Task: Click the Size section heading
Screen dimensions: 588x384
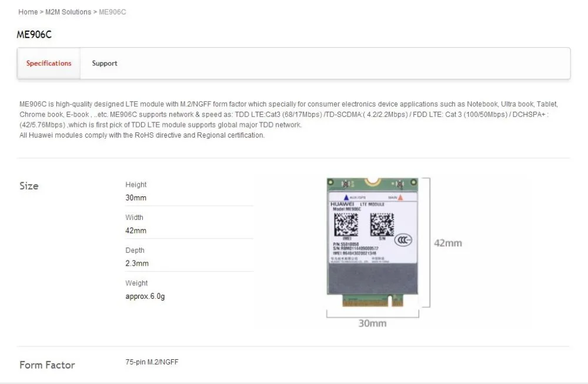Action: pos(29,186)
